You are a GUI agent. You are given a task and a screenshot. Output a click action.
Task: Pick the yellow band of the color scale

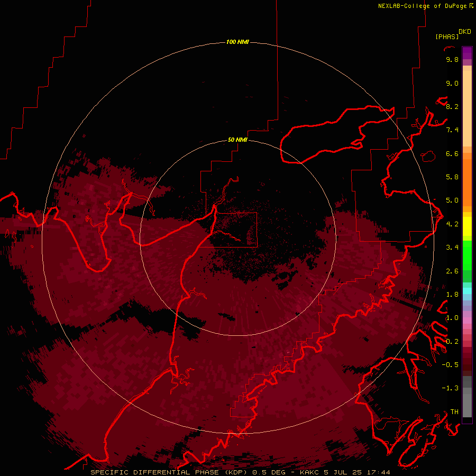[467, 226]
